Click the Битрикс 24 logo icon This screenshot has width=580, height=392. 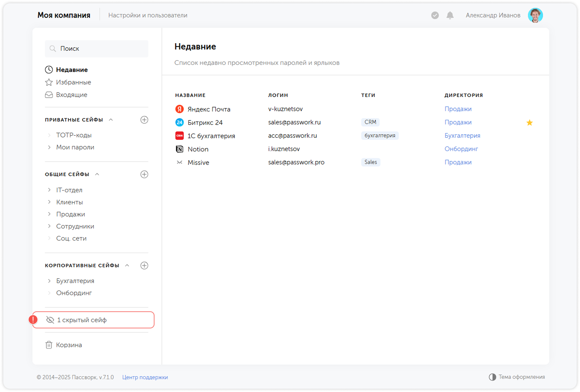pyautogui.click(x=179, y=122)
